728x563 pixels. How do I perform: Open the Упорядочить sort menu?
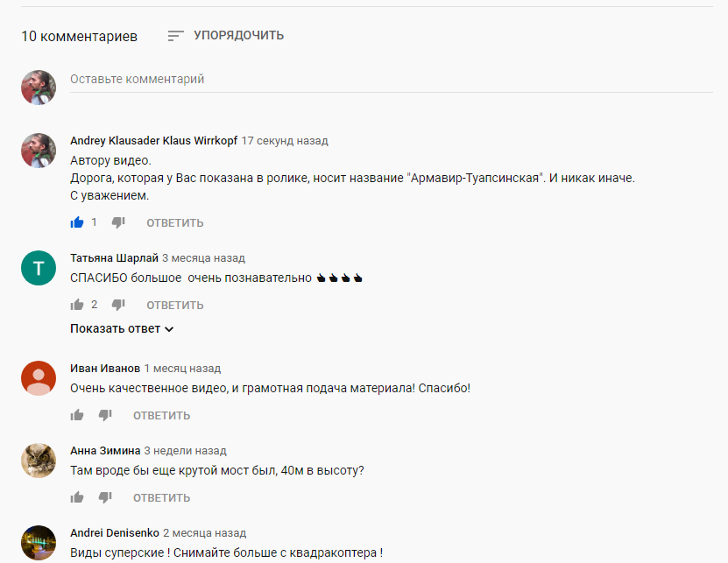(x=226, y=35)
